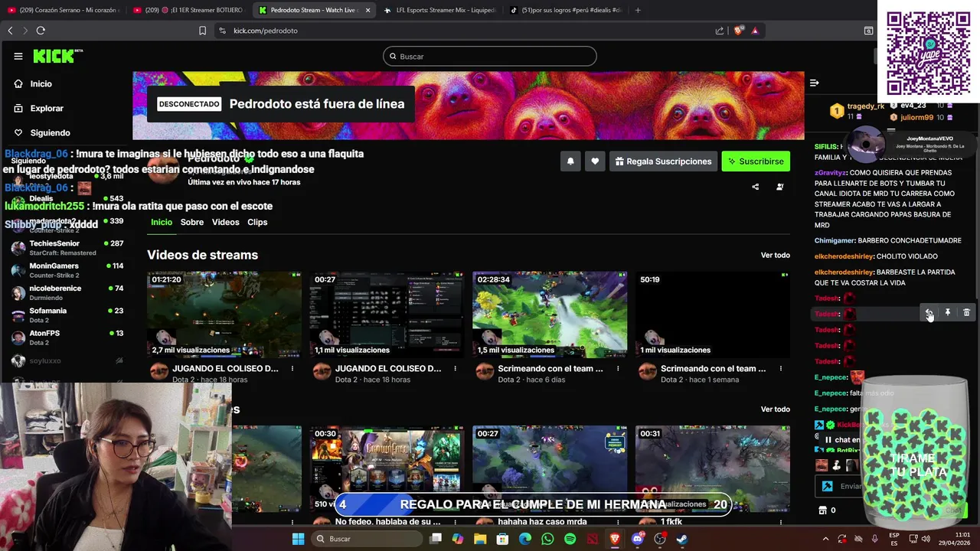Bookmark this page in address bar
The width and height of the screenshot is (980, 551).
pos(202,31)
